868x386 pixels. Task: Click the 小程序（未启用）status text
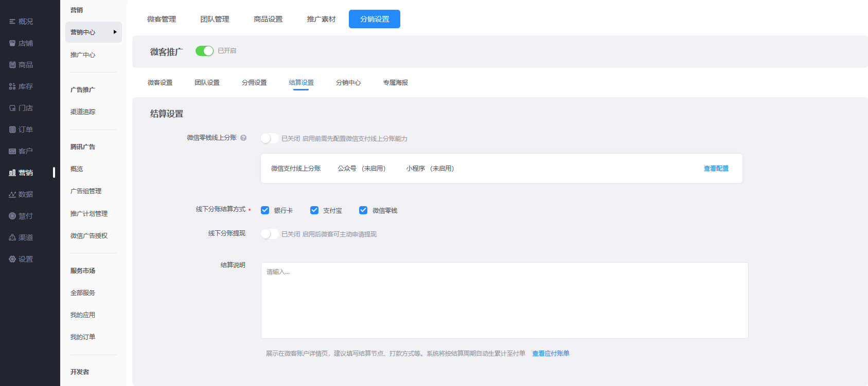pyautogui.click(x=430, y=169)
